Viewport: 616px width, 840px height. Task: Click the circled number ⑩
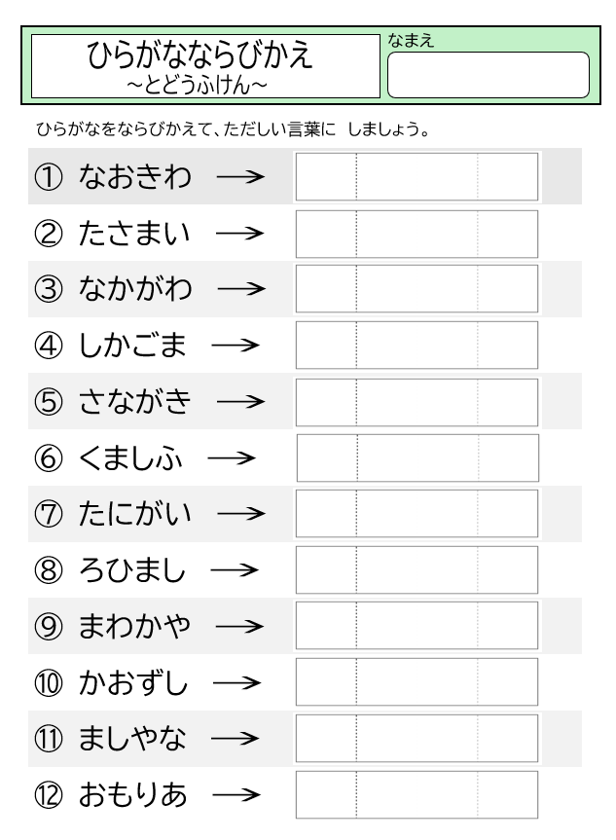49,683
